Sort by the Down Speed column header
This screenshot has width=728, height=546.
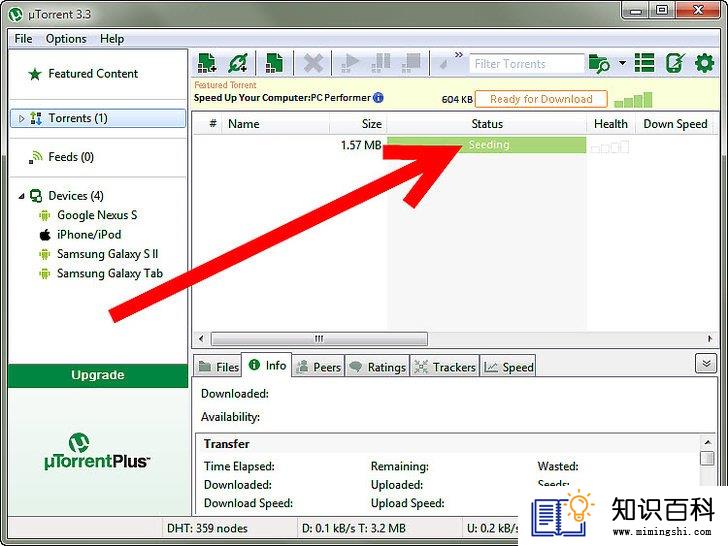[675, 124]
